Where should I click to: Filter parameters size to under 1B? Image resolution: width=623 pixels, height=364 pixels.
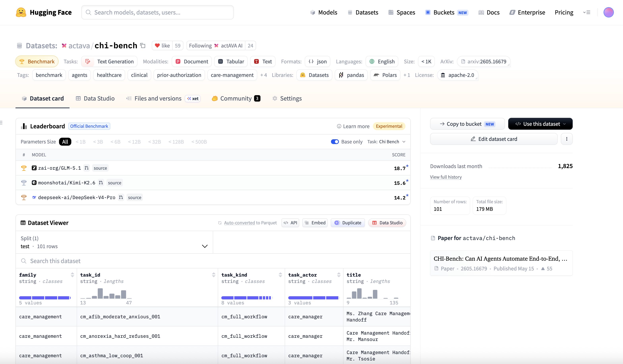pyautogui.click(x=81, y=142)
